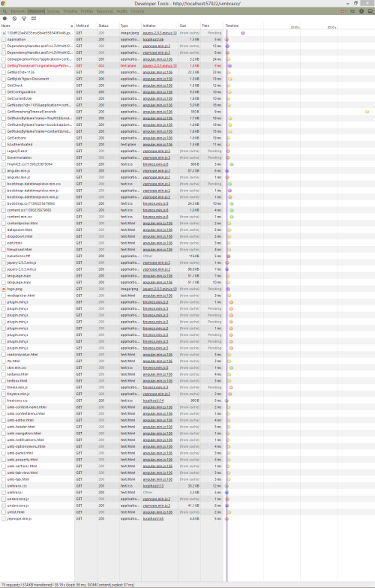Click the file icon beside umbraco.css
375x588 pixels.
coord(4,486)
